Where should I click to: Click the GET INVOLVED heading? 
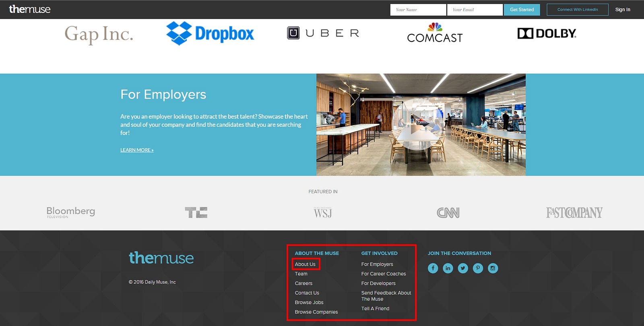coord(379,254)
